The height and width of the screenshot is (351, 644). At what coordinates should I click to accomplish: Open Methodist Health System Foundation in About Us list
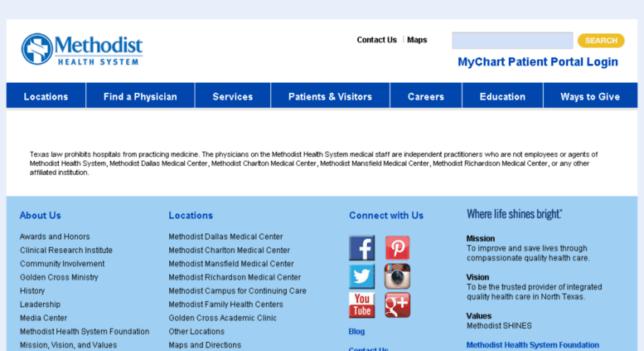click(85, 332)
